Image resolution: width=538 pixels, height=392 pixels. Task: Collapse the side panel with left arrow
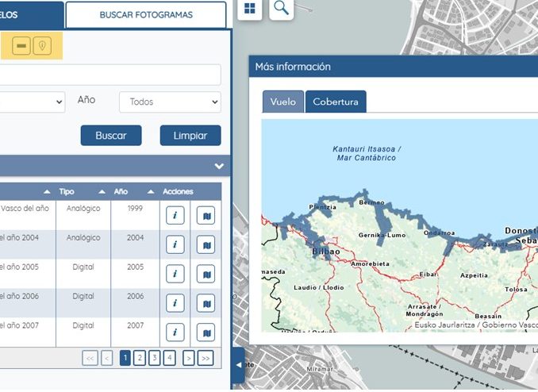click(240, 365)
